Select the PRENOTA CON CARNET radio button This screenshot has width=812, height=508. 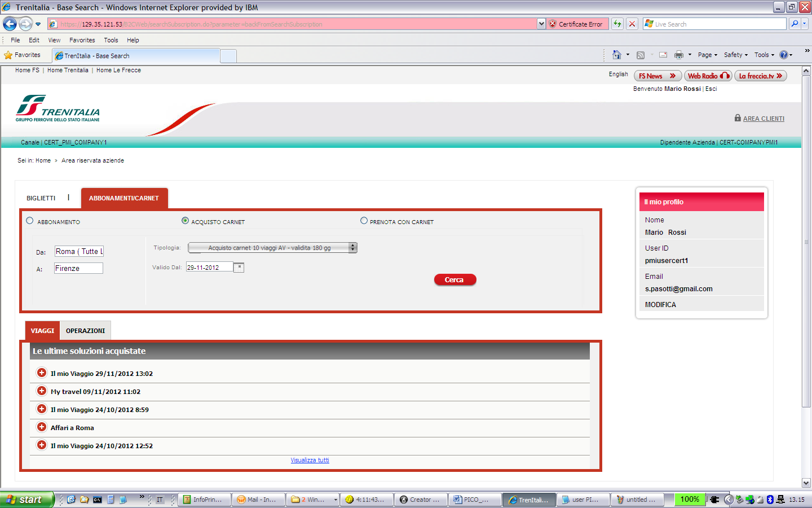364,221
